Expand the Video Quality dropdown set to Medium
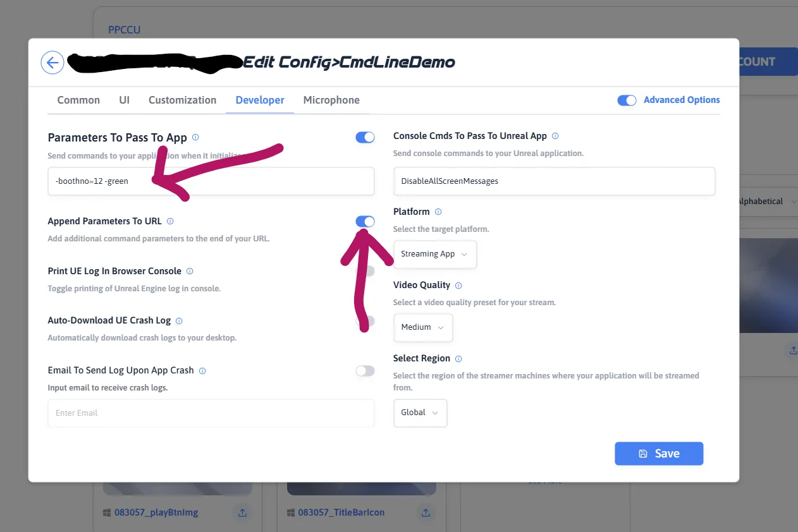 coord(423,327)
